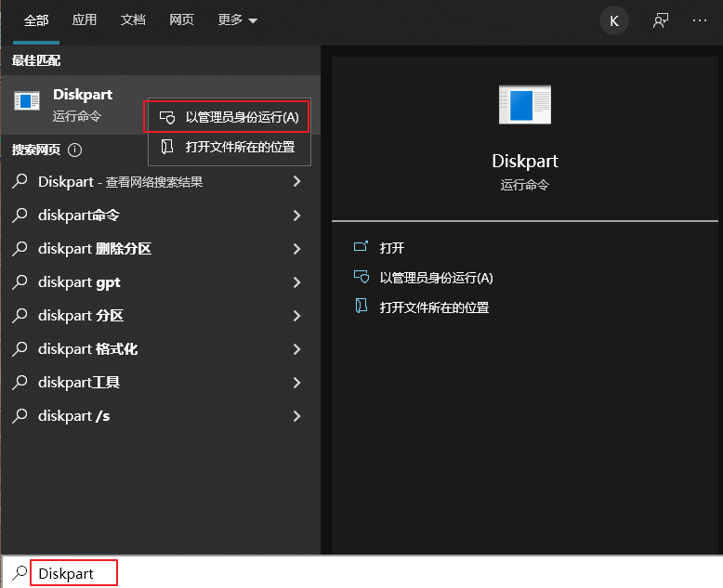This screenshot has height=588, width=723.
Task: Choose 以管理员身份运行(A) in context menu
Action: click(x=230, y=117)
